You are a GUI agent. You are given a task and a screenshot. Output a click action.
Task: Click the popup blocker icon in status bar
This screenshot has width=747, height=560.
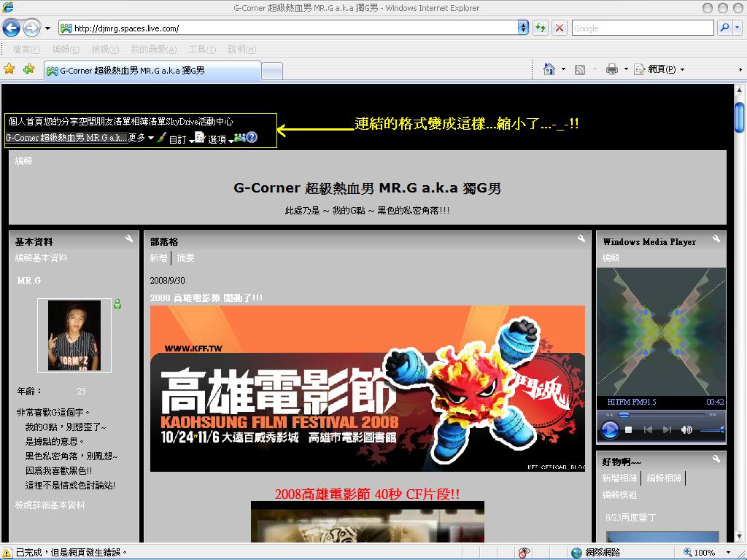coord(524,553)
